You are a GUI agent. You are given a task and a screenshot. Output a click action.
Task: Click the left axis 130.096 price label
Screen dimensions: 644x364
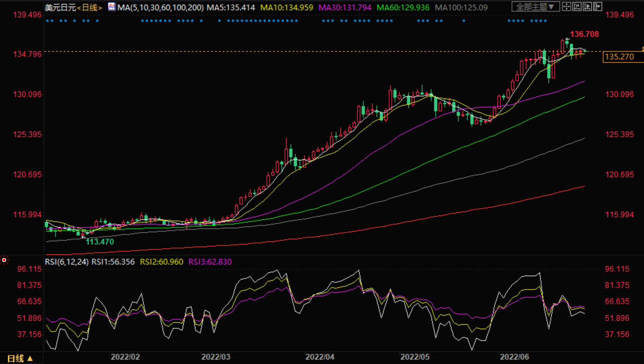coord(28,94)
